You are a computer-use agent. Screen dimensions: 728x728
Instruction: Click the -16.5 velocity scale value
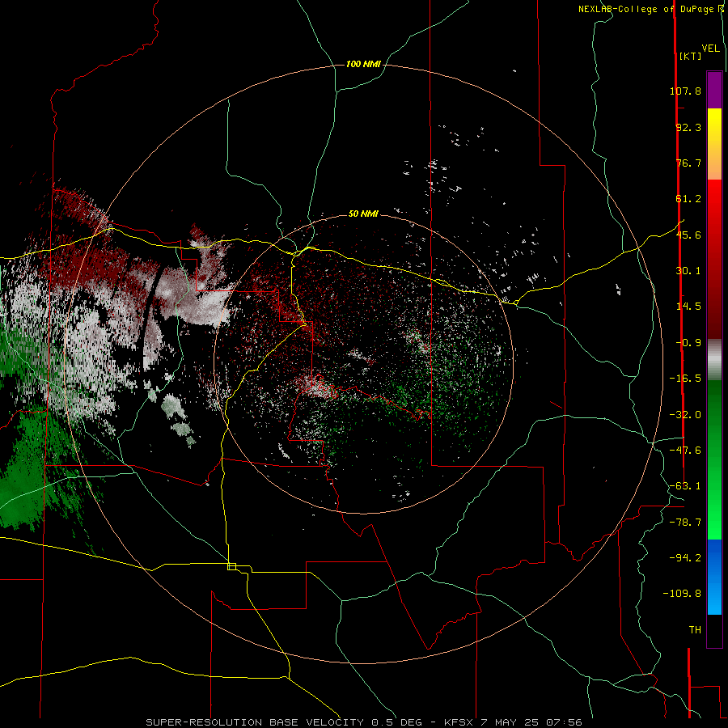[685, 379]
